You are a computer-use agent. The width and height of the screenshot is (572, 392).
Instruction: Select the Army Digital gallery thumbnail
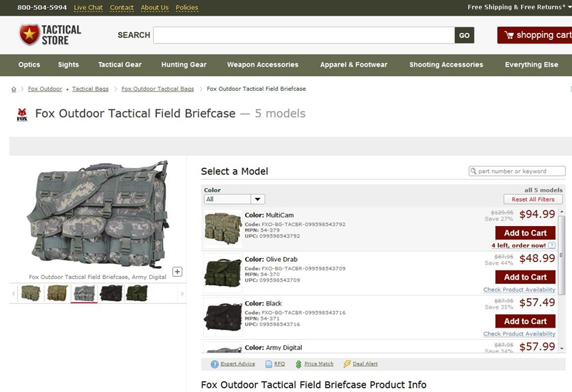coord(84,293)
